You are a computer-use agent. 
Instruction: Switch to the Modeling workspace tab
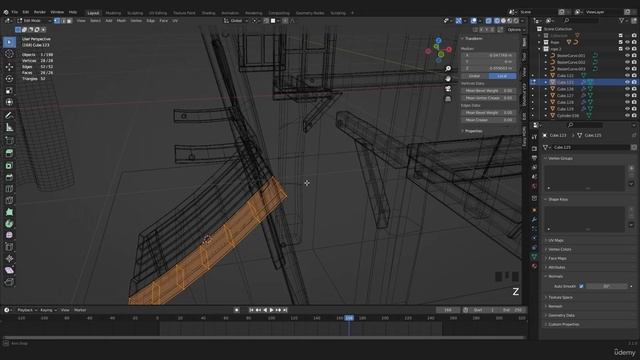tap(113, 13)
